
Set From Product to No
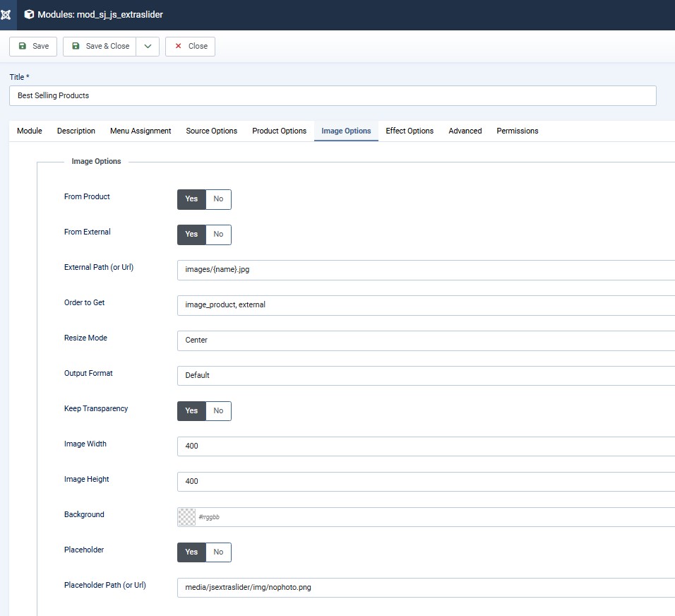[x=218, y=199]
